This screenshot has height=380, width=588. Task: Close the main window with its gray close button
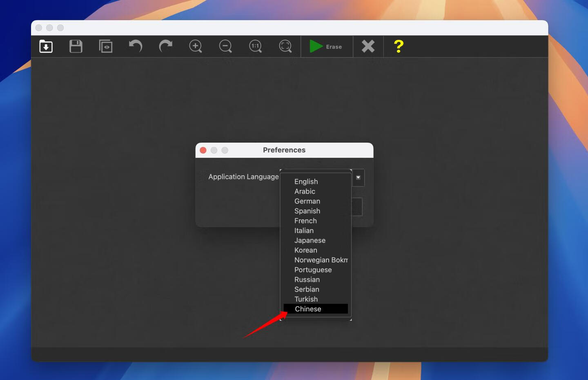click(x=39, y=28)
